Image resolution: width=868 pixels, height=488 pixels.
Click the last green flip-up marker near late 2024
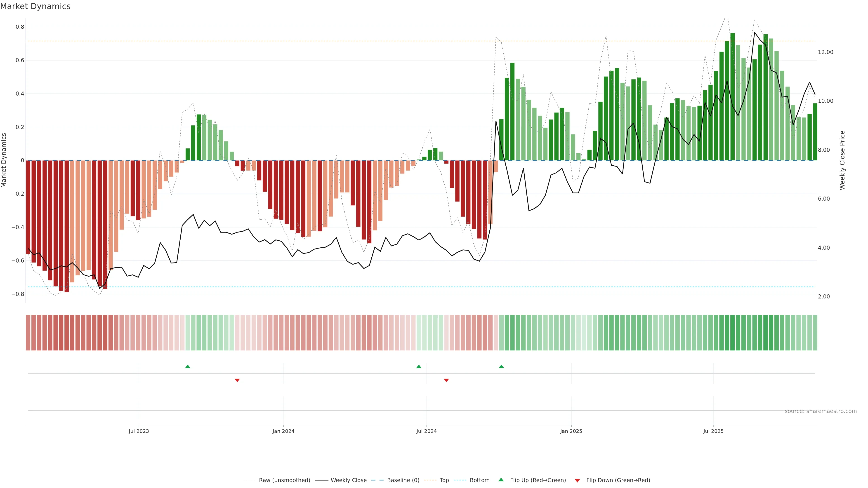(x=501, y=366)
